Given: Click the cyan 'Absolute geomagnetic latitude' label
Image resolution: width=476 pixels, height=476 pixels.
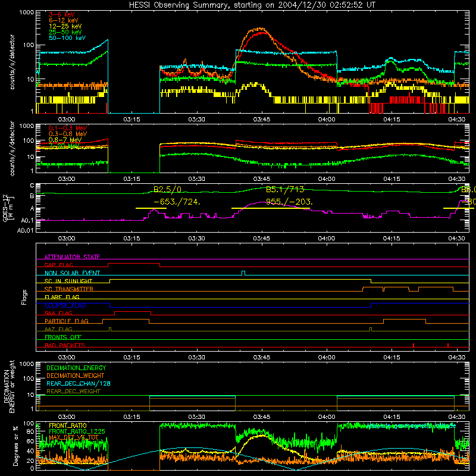Looking at the screenshot, I should (x=411, y=426).
